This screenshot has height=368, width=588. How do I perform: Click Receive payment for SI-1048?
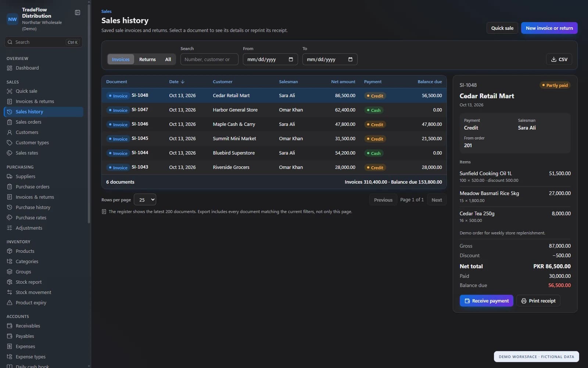[x=486, y=301]
